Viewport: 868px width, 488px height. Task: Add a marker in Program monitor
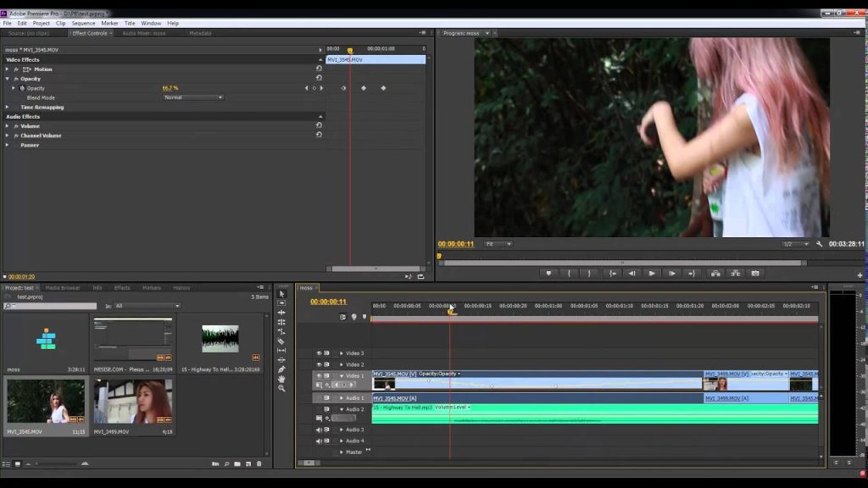click(x=548, y=274)
